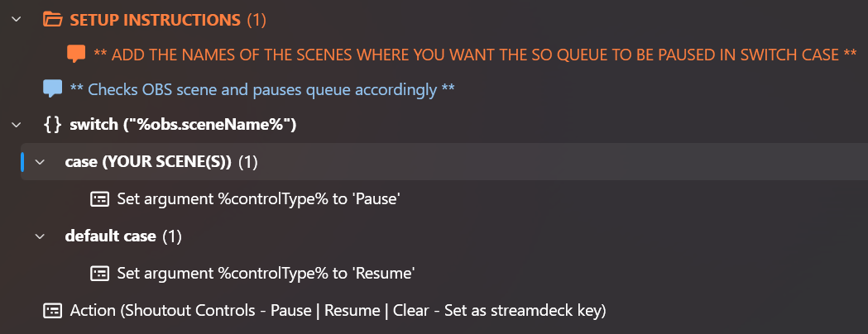Select the Action Shoutout Controls sub-action text
Image resolution: width=868 pixels, height=334 pixels.
click(x=338, y=311)
